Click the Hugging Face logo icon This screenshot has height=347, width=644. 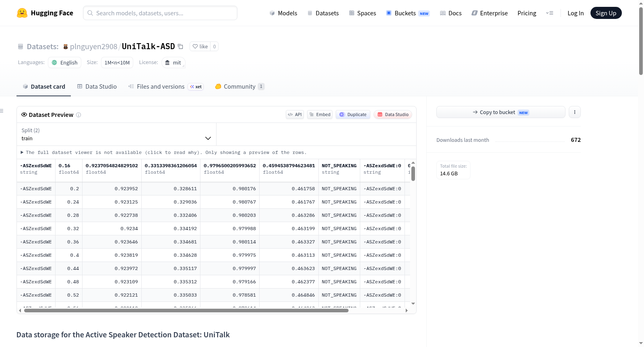click(x=22, y=13)
